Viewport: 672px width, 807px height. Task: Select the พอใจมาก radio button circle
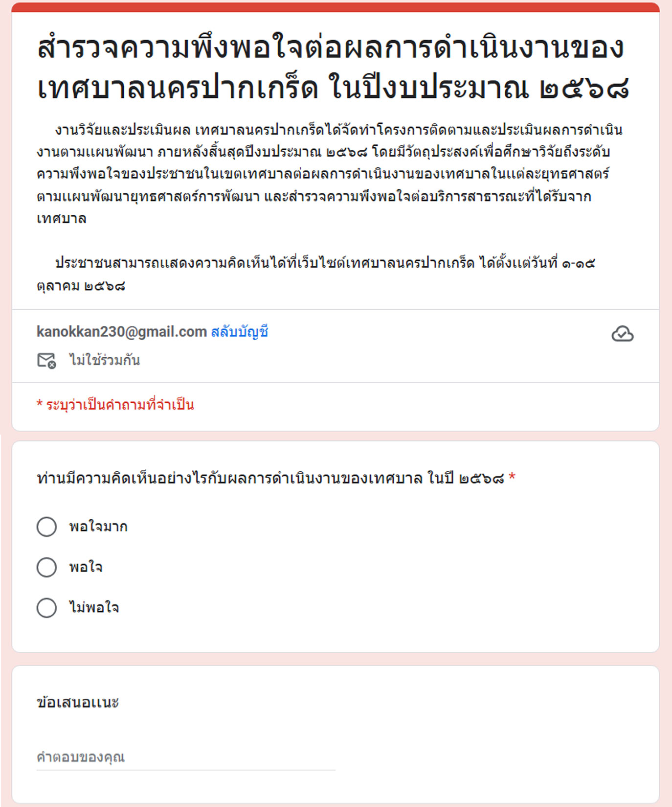[x=47, y=527]
